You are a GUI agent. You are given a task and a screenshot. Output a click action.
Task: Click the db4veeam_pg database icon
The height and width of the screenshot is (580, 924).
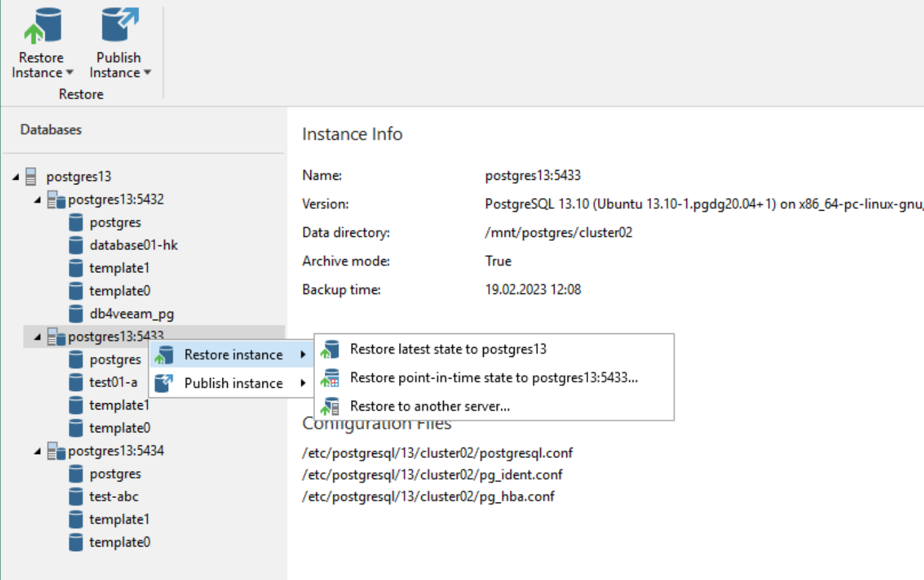[76, 314]
